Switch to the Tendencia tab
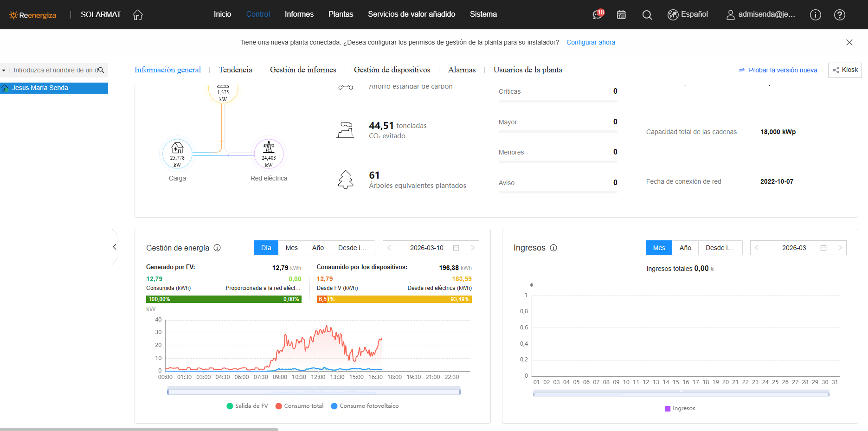 point(235,70)
